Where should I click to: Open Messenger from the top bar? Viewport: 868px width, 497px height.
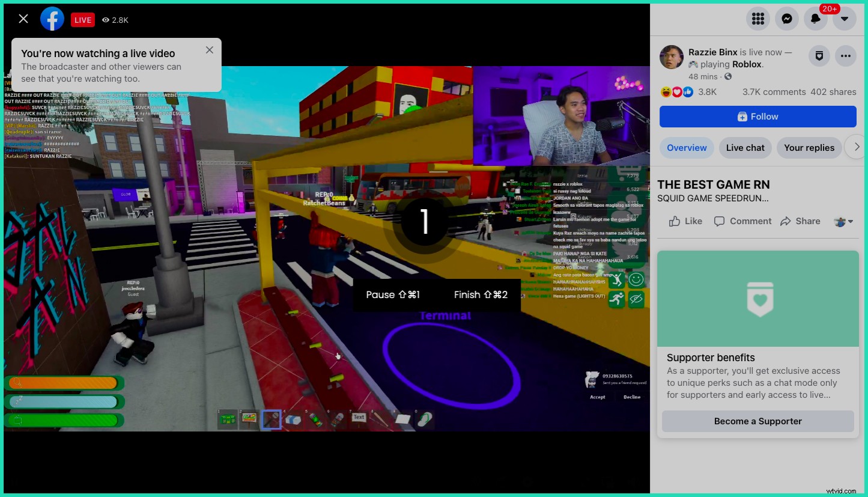pyautogui.click(x=787, y=19)
